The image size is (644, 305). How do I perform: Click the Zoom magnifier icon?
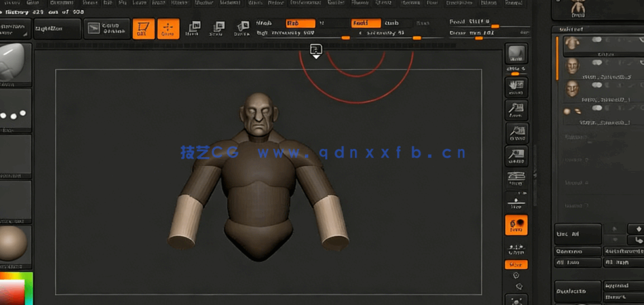[516, 110]
